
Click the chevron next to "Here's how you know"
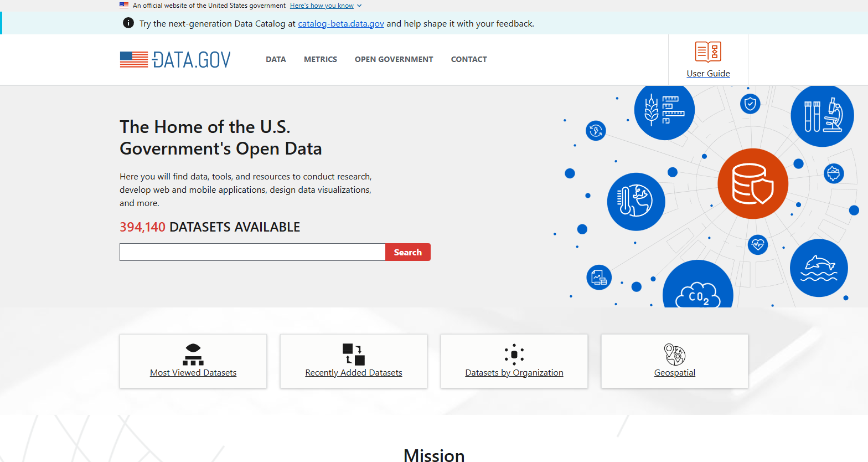coord(359,6)
